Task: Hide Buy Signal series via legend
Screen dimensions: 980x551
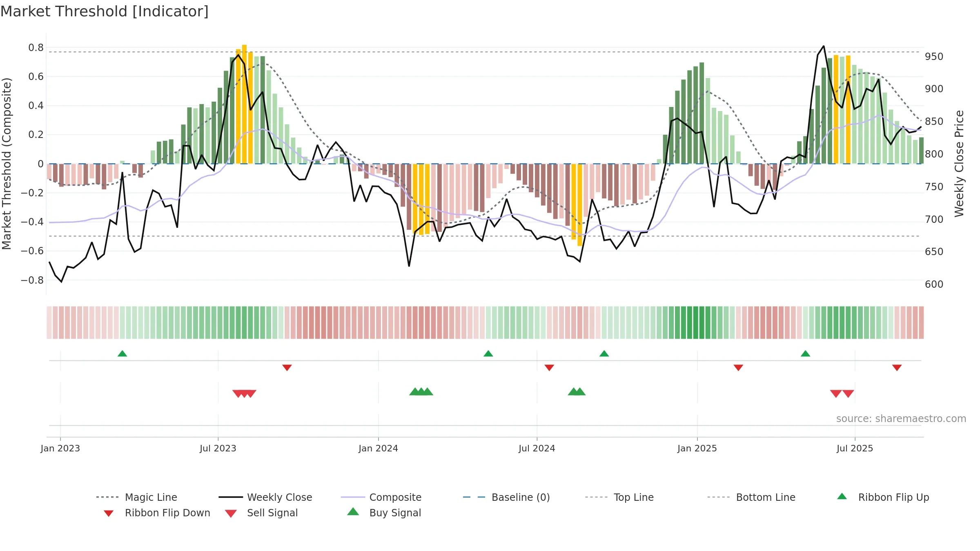Action: tap(384, 513)
